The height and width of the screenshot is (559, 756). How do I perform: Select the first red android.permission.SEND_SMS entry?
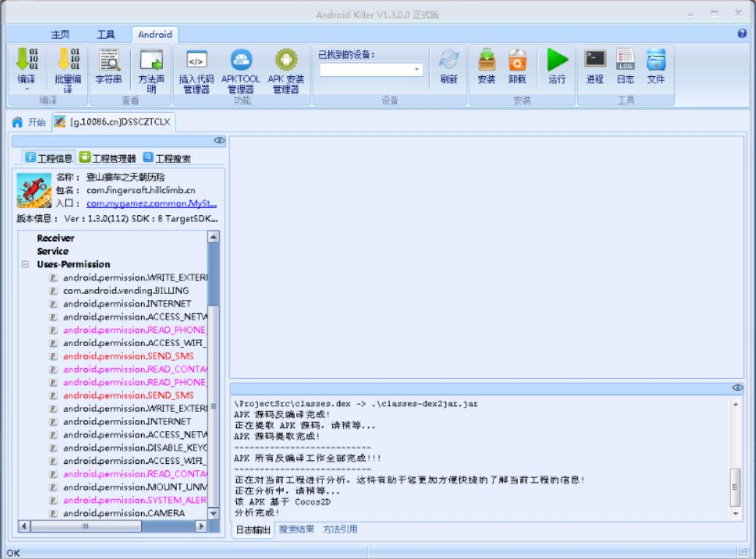tap(128, 356)
